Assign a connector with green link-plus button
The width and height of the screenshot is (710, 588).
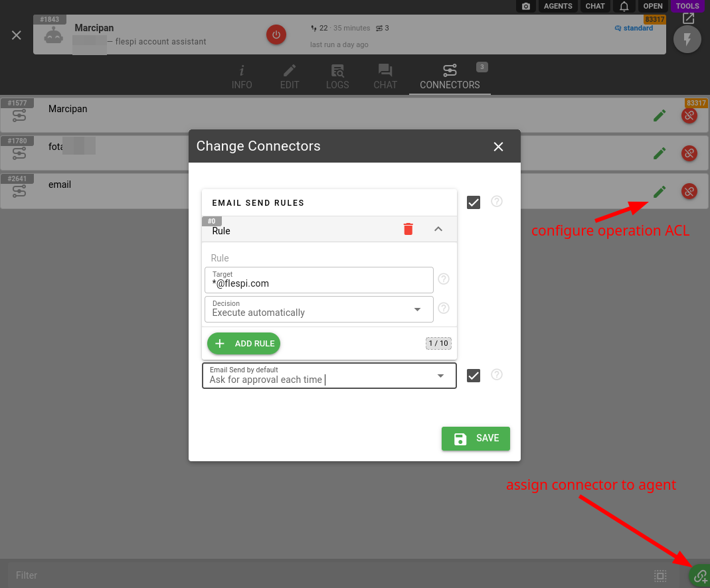pos(700,576)
